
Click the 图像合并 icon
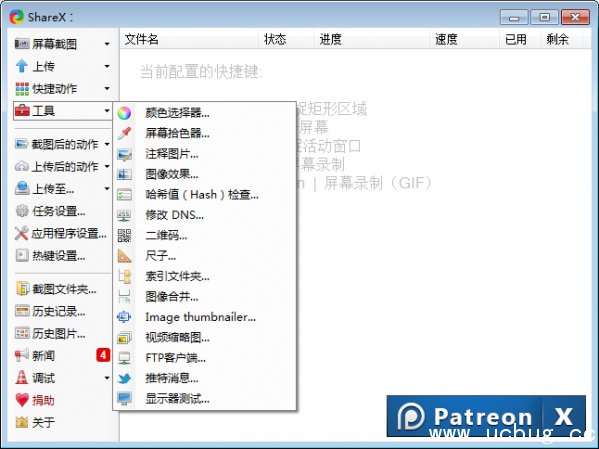124,297
